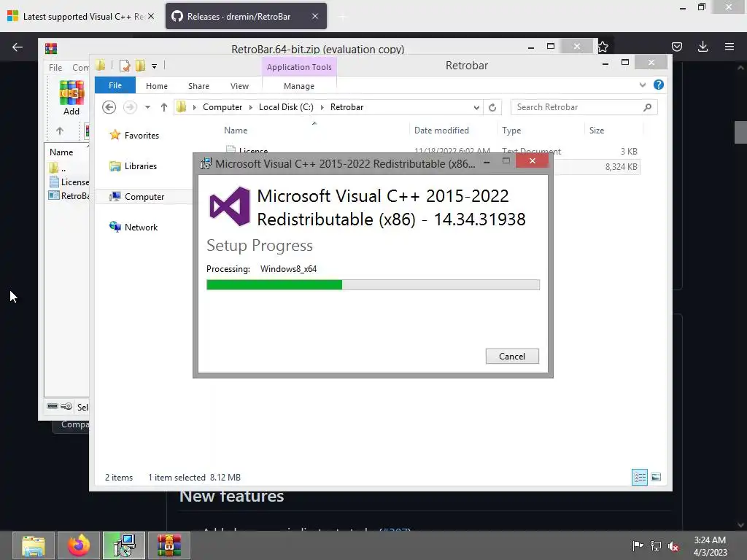Viewport: 747px width, 560px height.
Task: Open Firefox Pocket save icon
Action: 676,46
